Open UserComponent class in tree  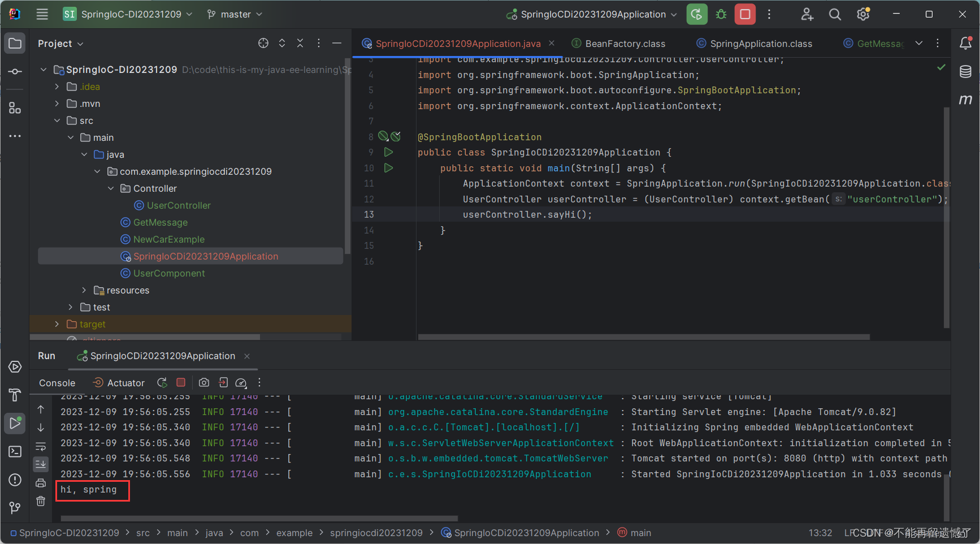pos(163,273)
